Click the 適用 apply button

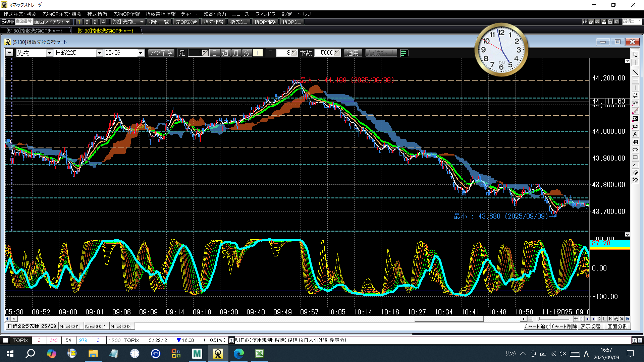[353, 53]
